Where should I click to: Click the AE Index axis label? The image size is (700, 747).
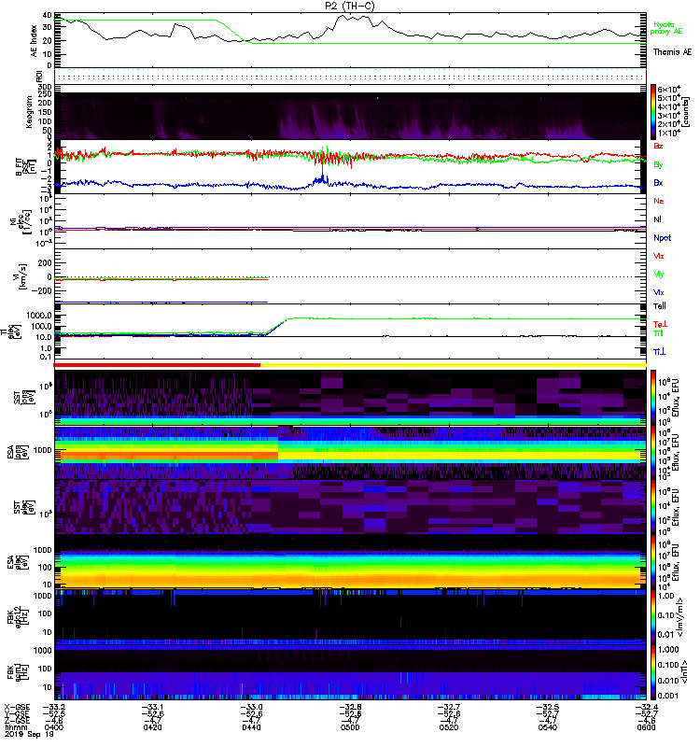(34, 41)
